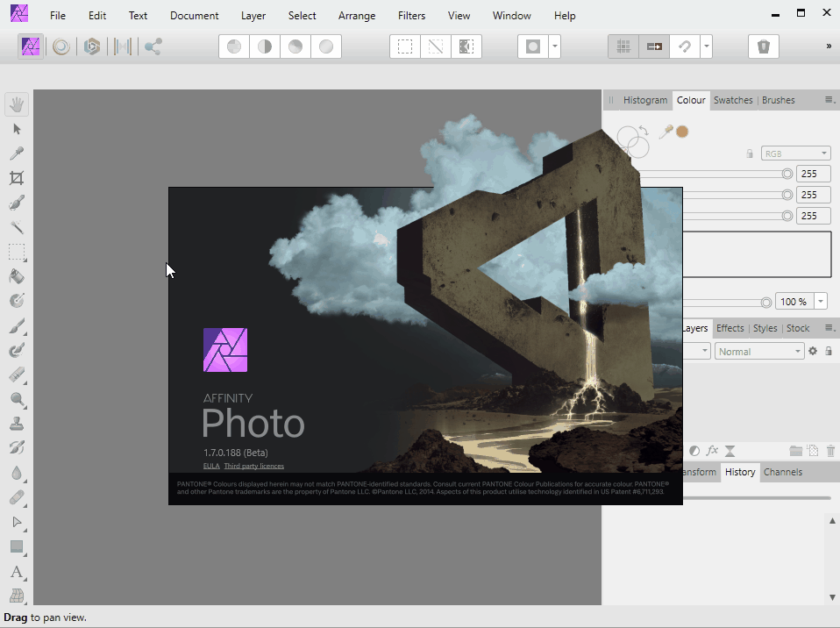
Task: Apply Auto Colours from toolbar
Action: [x=295, y=46]
